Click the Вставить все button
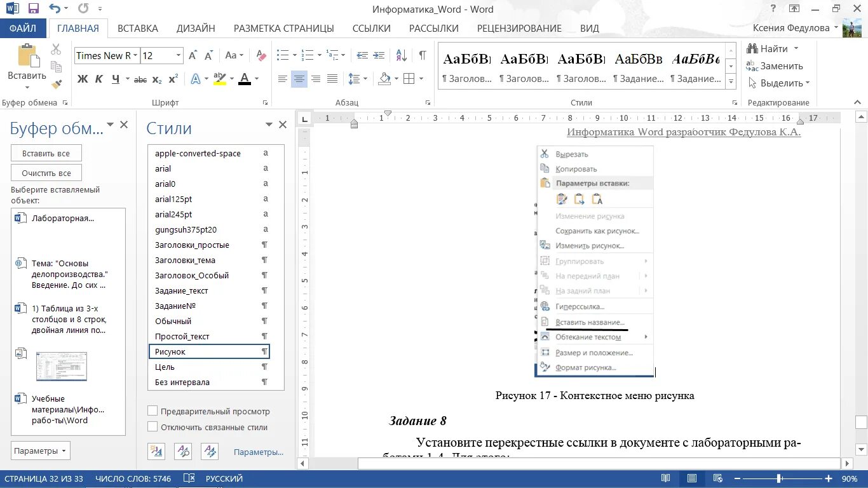Screen dimensions: 868x488 pyautogui.click(x=46, y=153)
